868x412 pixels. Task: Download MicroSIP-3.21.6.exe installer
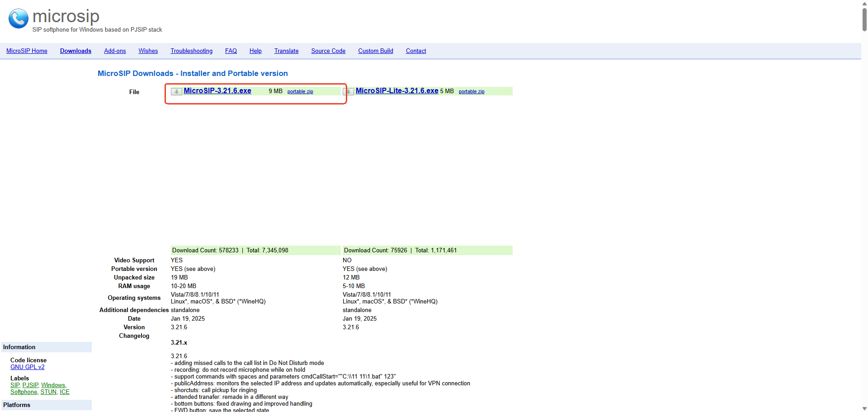pyautogui.click(x=217, y=91)
